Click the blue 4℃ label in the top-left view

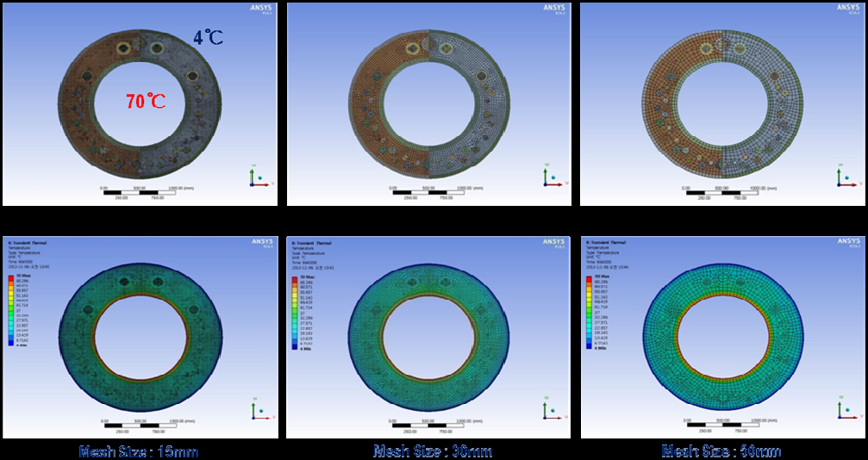[x=211, y=38]
